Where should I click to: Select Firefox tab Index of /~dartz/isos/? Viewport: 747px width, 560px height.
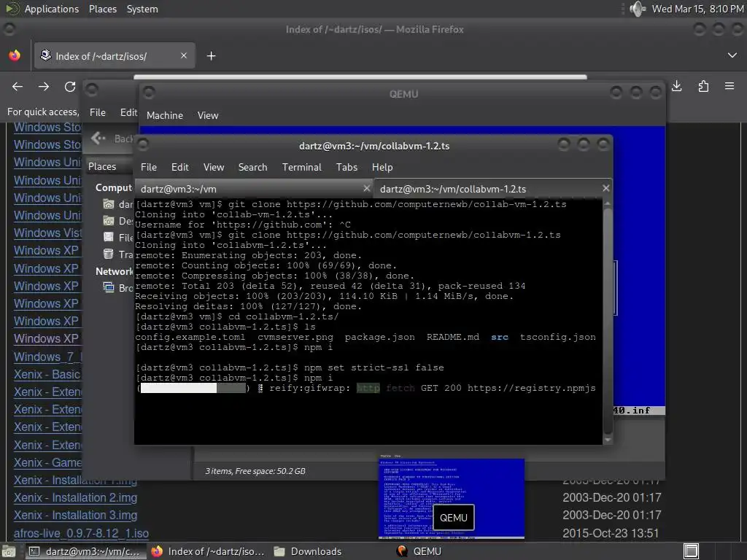click(115, 55)
